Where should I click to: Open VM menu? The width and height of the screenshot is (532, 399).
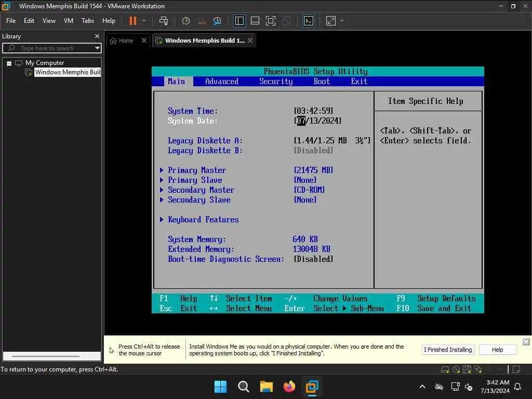click(x=69, y=21)
